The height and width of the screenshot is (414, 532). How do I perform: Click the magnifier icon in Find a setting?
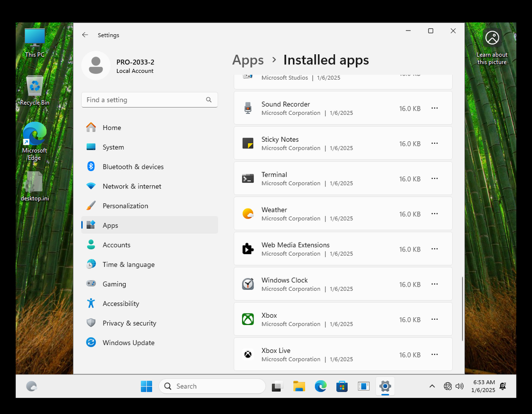[209, 100]
